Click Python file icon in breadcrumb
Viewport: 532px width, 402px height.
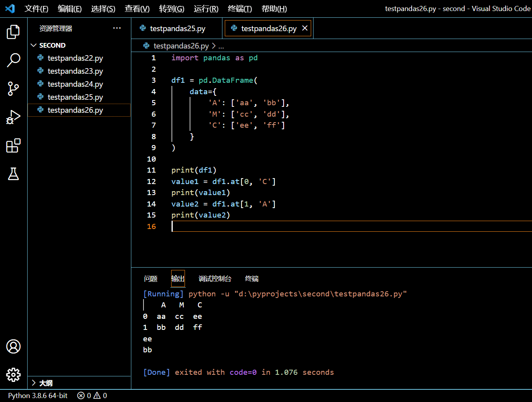click(x=146, y=46)
